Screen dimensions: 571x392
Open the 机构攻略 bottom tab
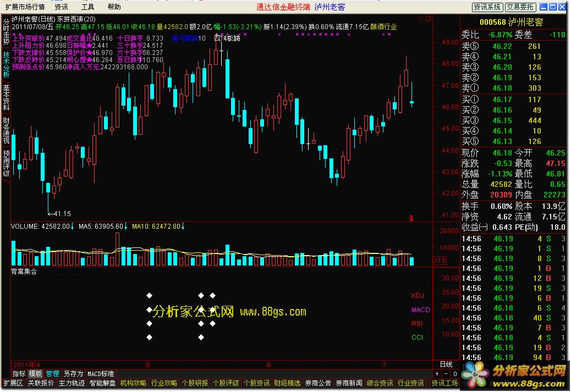[x=133, y=383]
